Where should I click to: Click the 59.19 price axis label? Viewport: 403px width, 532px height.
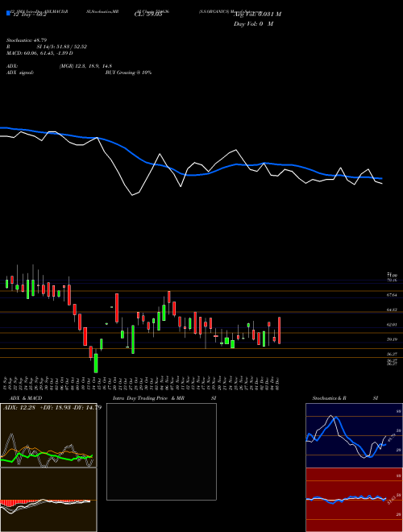tap(392, 339)
